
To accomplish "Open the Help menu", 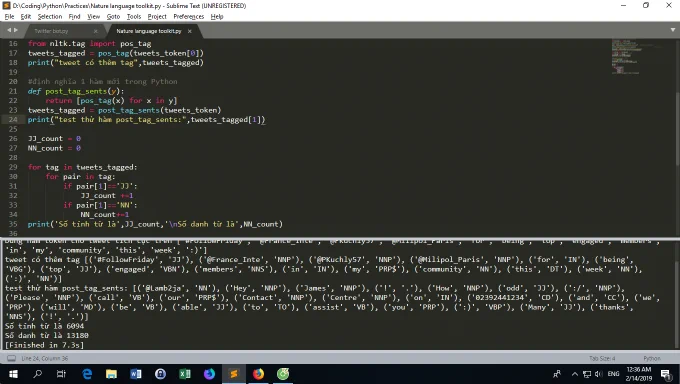I will [217, 16].
